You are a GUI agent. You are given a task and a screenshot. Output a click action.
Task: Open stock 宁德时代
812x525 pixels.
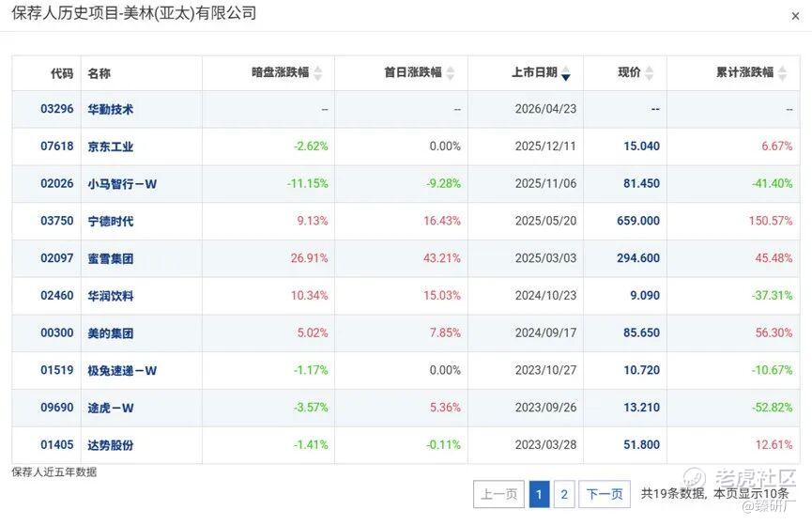(111, 222)
